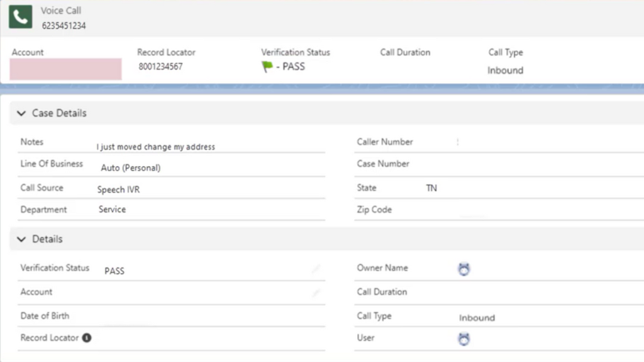Click the PASS value in Details
The height and width of the screenshot is (362, 644).
point(114,271)
